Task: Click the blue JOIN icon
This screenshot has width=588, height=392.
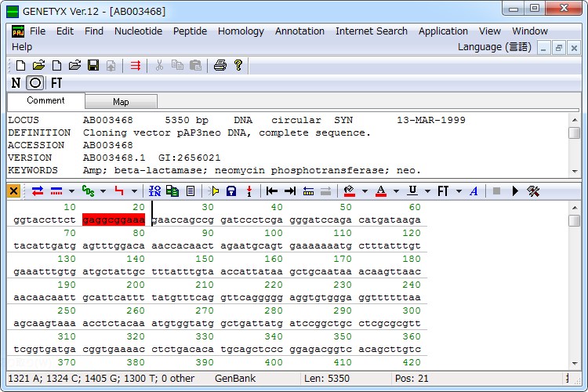Action: [154, 191]
